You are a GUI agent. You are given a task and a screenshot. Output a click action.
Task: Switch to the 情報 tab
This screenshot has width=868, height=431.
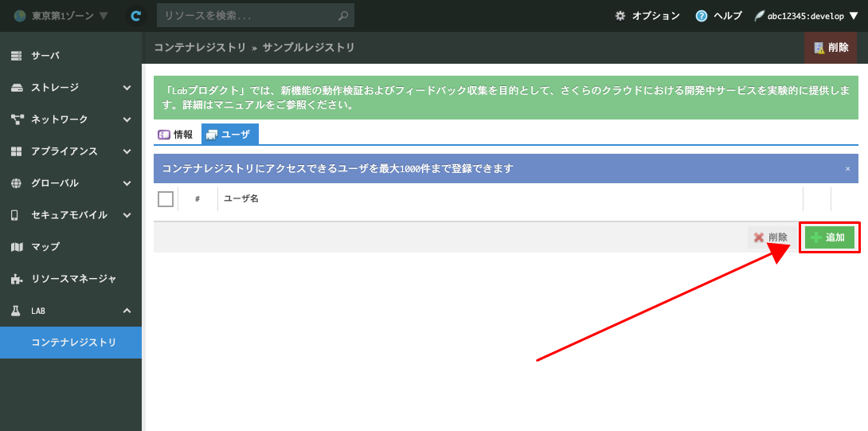click(176, 134)
